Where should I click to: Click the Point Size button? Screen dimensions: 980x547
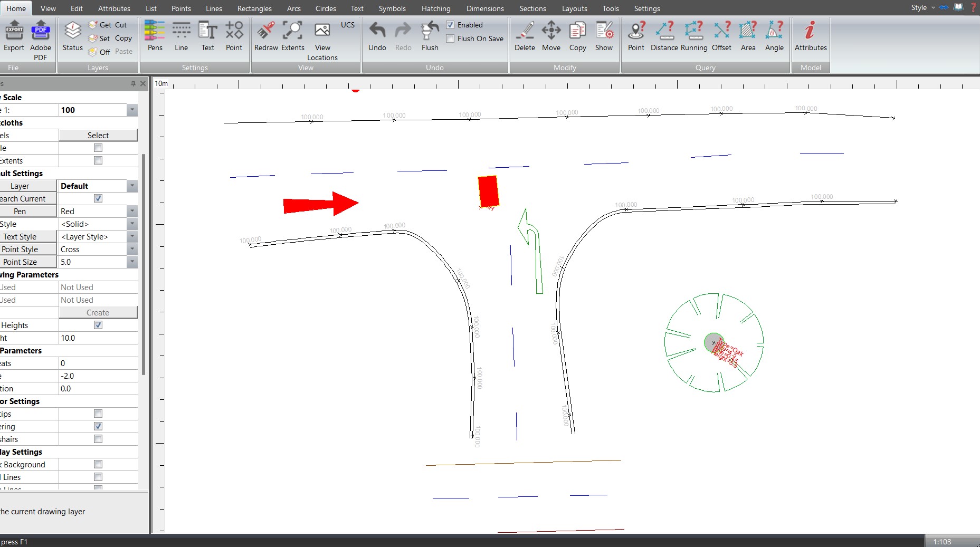(27, 262)
